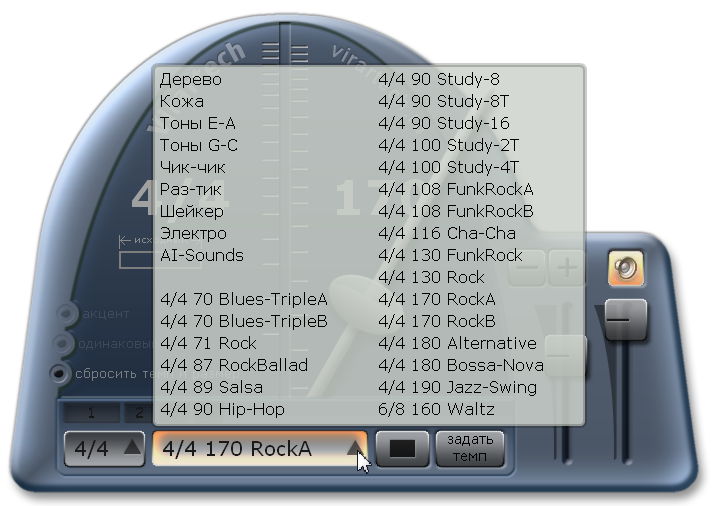This screenshot has height=506, width=713.
Task: Select 4/4 70 Blues-TripleA rhythm
Action: click(244, 299)
